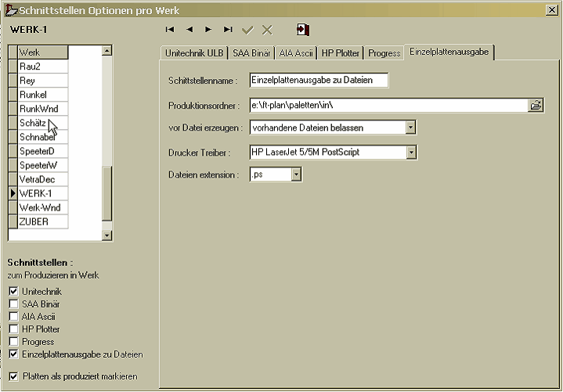
Task: Select Runkel in the Werk list
Action: (43, 95)
